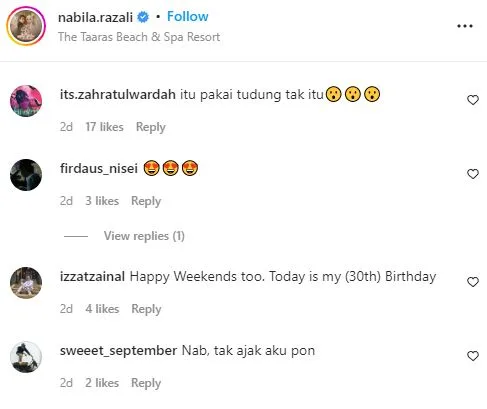Reply to izzatzainal's birthday comment
The width and height of the screenshot is (487, 409).
pyautogui.click(x=146, y=309)
